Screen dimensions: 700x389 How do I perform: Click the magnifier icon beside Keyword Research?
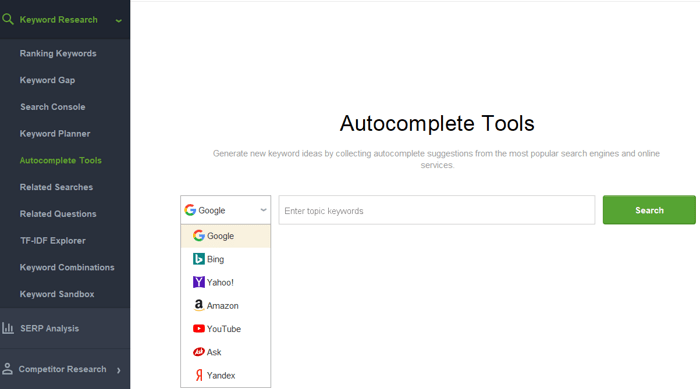coord(8,19)
